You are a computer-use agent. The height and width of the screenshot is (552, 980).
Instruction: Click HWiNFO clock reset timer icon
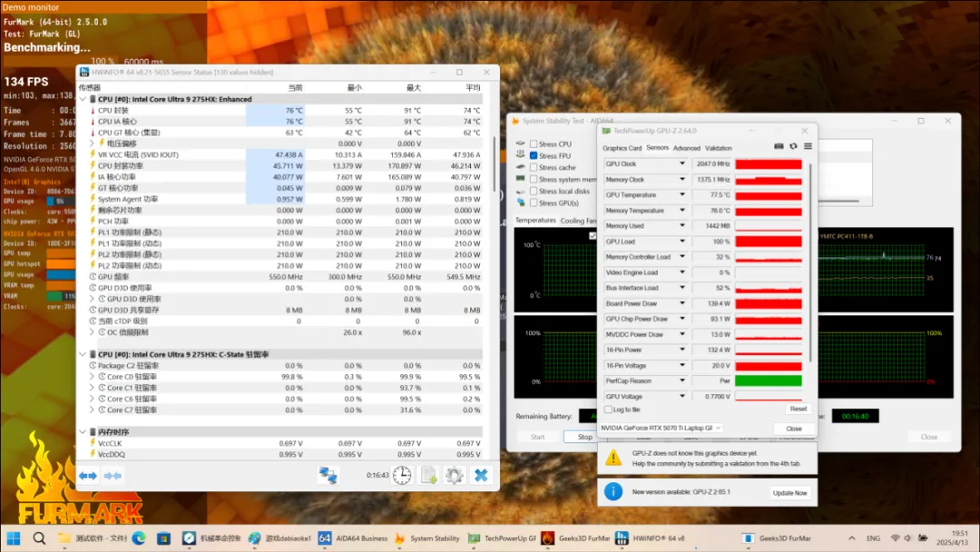(402, 475)
